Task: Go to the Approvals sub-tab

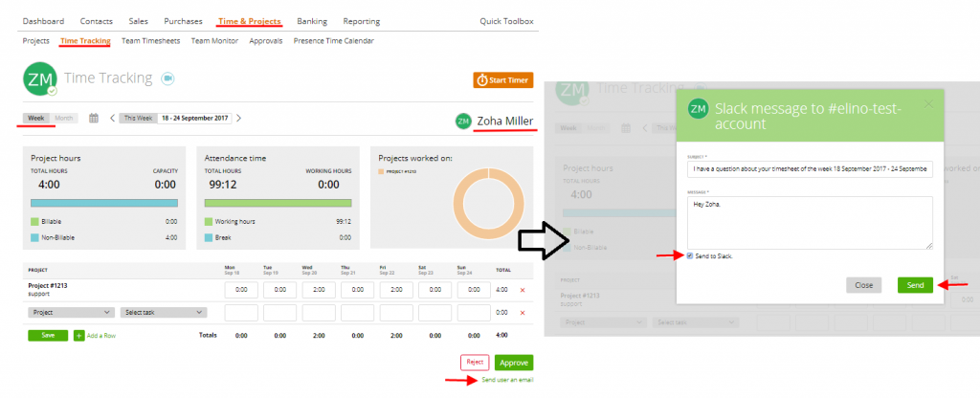Action: [266, 41]
